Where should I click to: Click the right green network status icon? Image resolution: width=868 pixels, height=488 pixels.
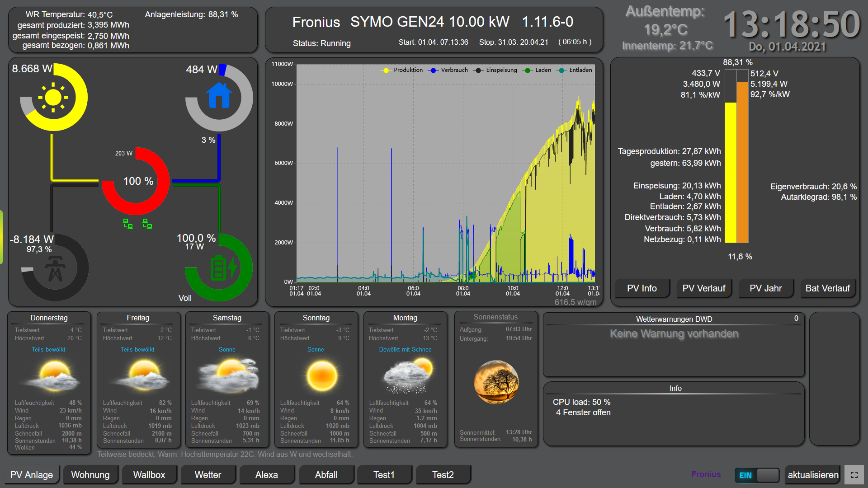(x=147, y=224)
